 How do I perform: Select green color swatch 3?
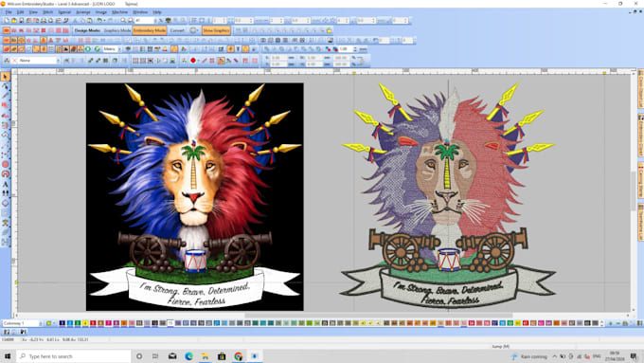pos(78,323)
